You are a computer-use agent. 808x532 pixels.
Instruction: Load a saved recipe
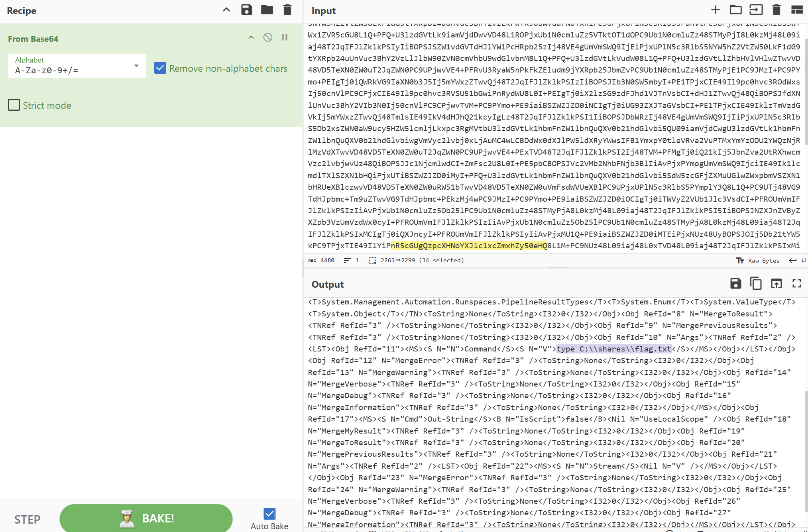pyautogui.click(x=267, y=10)
